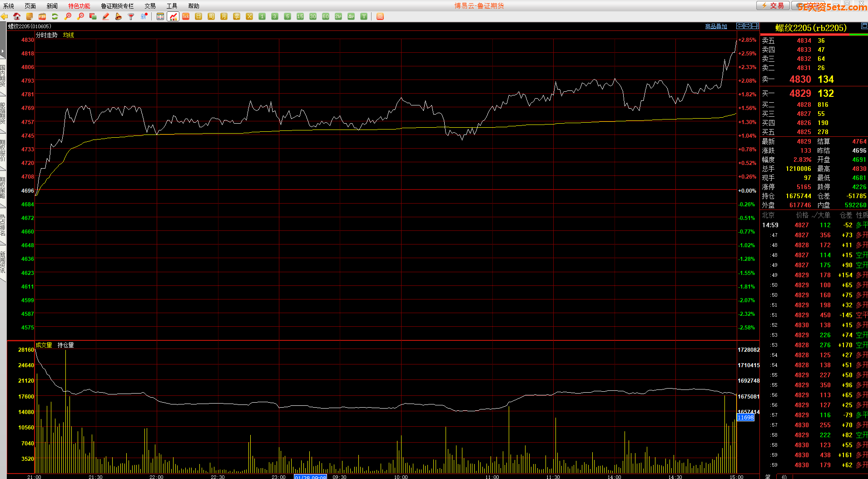This screenshot has width=868, height=479.
Task: Click the 持仓量 label in volume panel
Action: [x=65, y=345]
